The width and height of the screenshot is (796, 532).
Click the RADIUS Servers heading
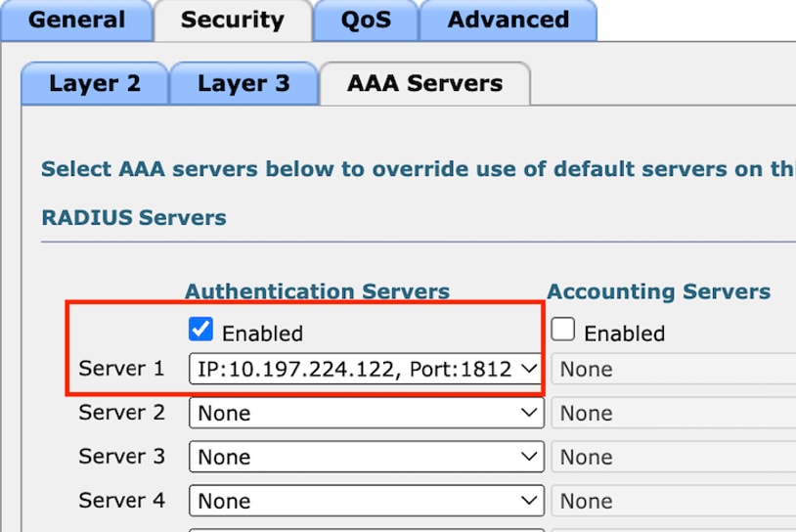pyautogui.click(x=134, y=218)
